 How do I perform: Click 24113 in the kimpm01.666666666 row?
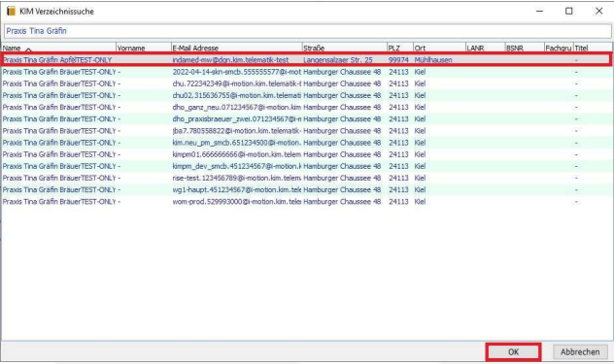(398, 154)
